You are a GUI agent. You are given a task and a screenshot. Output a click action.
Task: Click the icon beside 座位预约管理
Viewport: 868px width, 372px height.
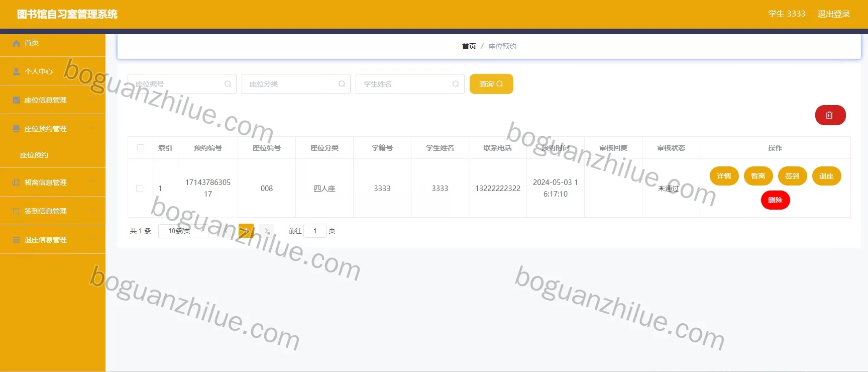tap(16, 129)
